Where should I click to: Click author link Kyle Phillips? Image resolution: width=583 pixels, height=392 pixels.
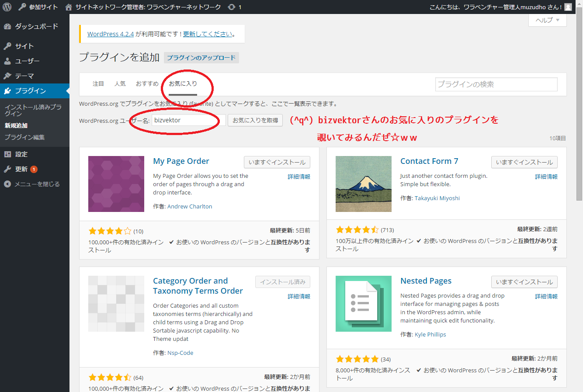pos(430,335)
